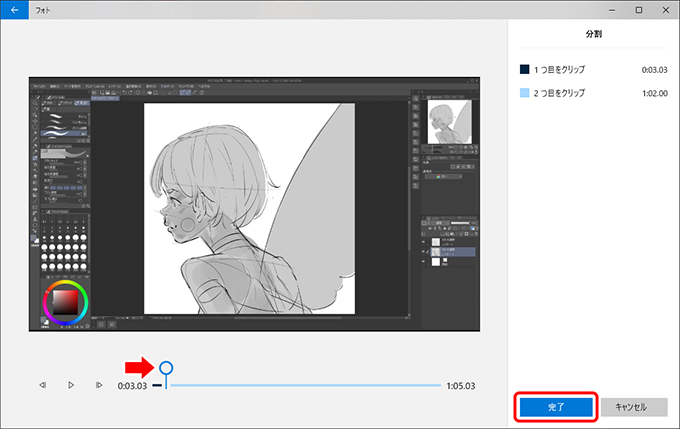Click the light blue second-clip timeline track
The width and height of the screenshot is (680, 429).
click(x=300, y=385)
